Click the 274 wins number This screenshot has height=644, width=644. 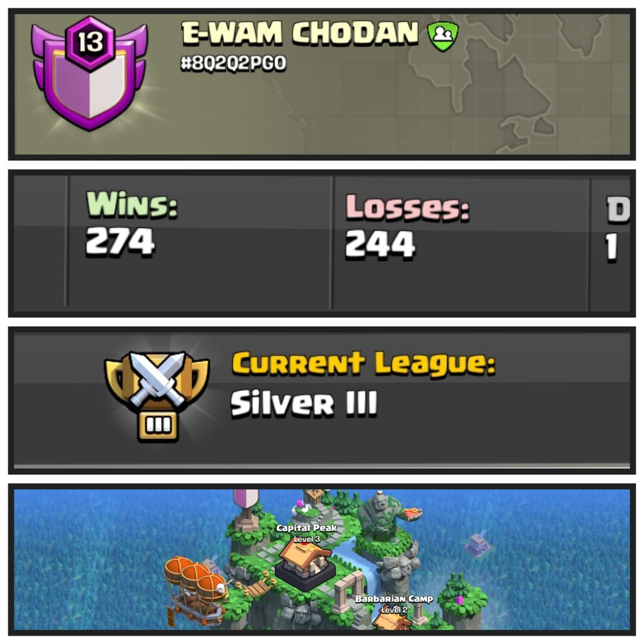(120, 242)
